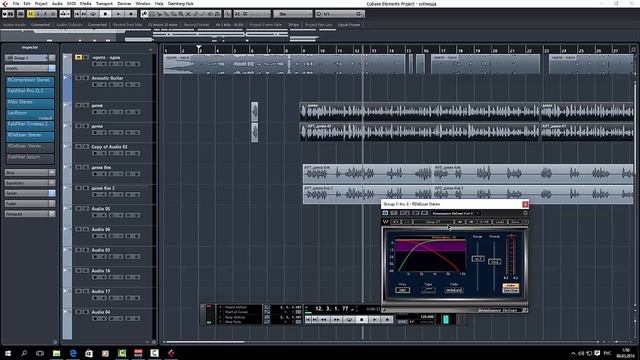Collapse Inspector Inserts section
The height and width of the screenshot is (360, 640).
[30, 68]
